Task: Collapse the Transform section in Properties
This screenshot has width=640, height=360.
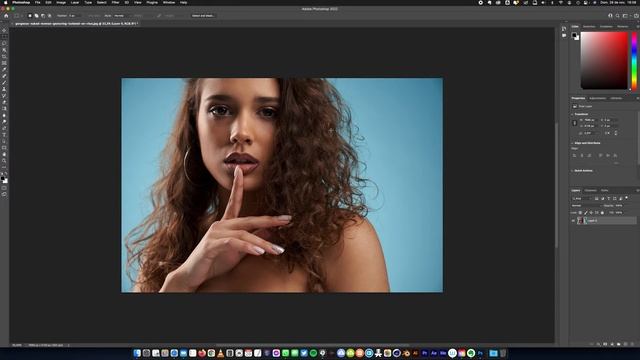Action: (572, 114)
